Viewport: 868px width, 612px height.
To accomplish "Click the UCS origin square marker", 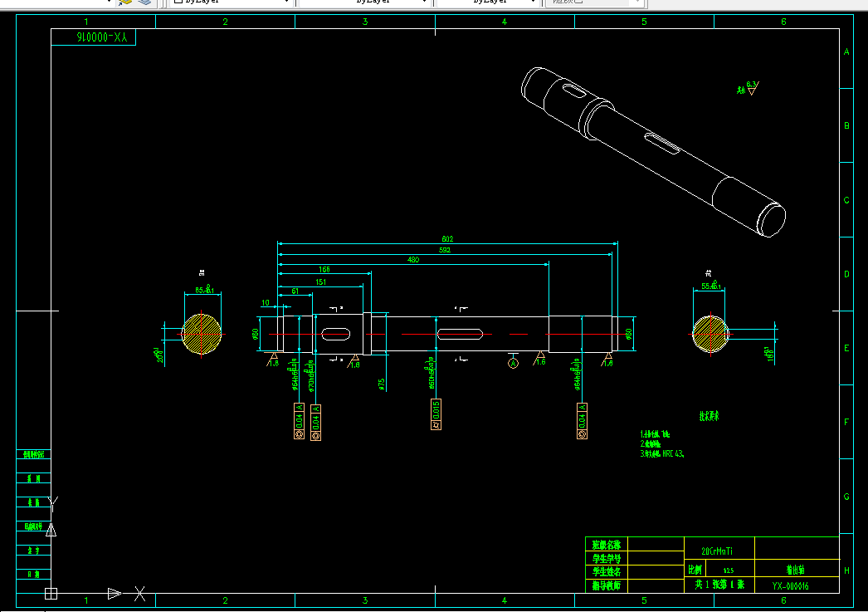I will click(x=51, y=594).
